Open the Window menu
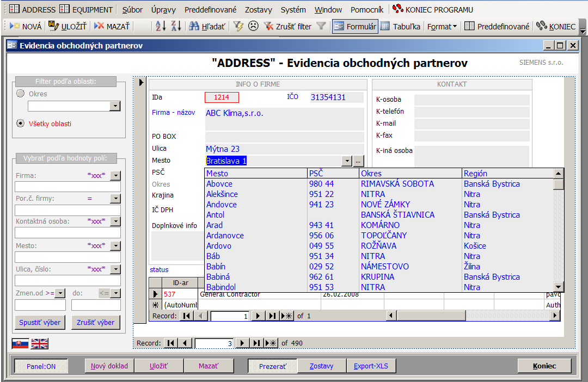Viewport: 588px width, 382px height. tap(328, 9)
